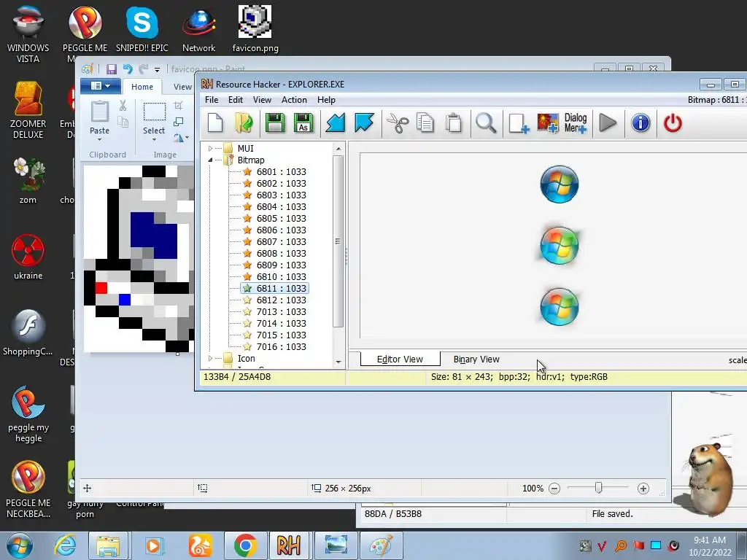747x560 pixels.
Task: Collapse the Bitmap tree node
Action: pyautogui.click(x=210, y=160)
